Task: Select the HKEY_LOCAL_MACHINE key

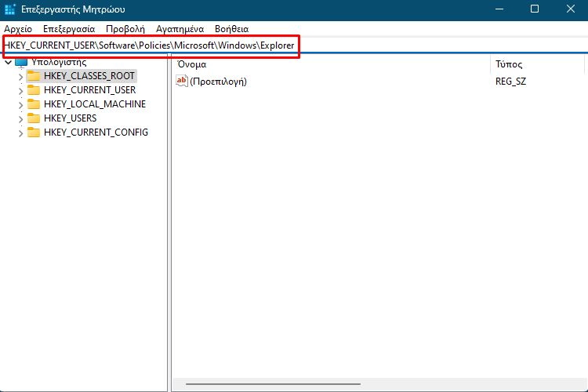Action: (x=95, y=104)
